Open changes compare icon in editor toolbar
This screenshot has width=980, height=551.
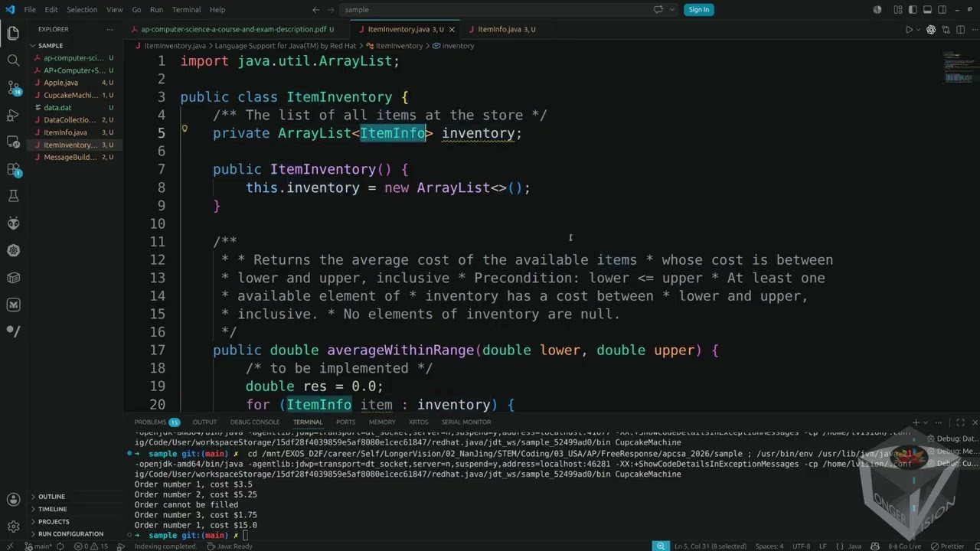pos(946,30)
